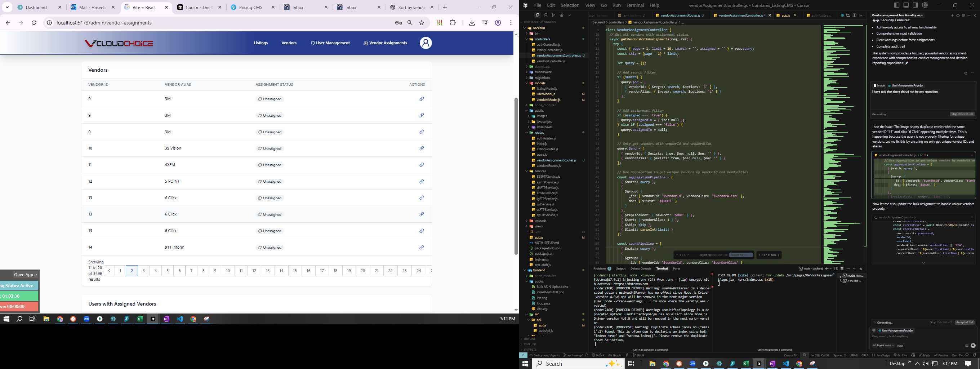Go to Listings in CloudChoice nav
Viewport: 980px width, 369px height.
click(x=260, y=43)
